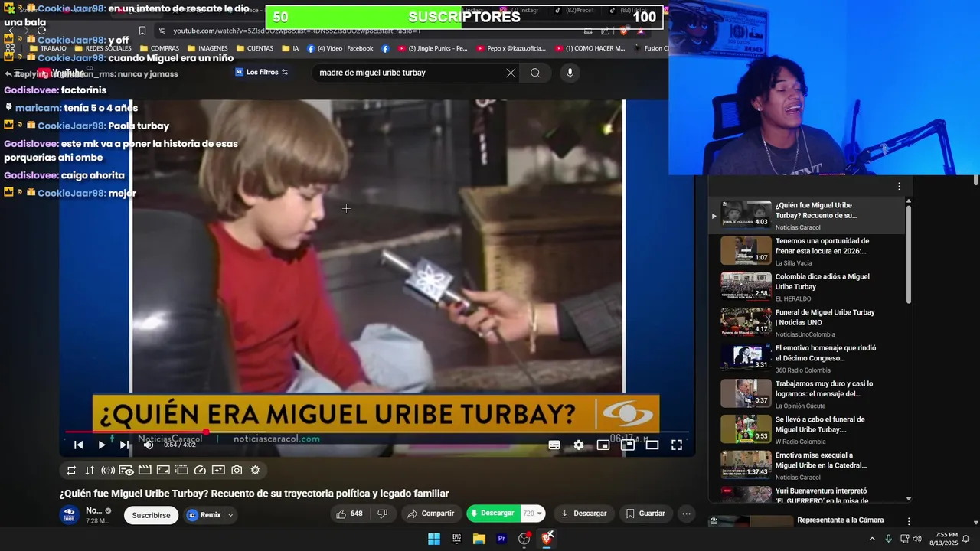Toggle theater mode in the player
Image resolution: width=980 pixels, height=551 pixels.
pyautogui.click(x=652, y=445)
